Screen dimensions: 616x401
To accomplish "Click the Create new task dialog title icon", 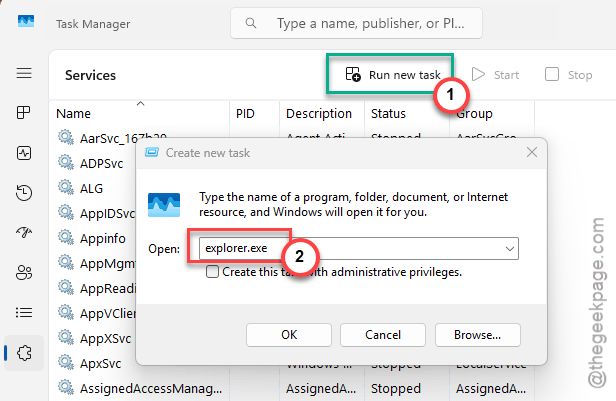I will 152,152.
